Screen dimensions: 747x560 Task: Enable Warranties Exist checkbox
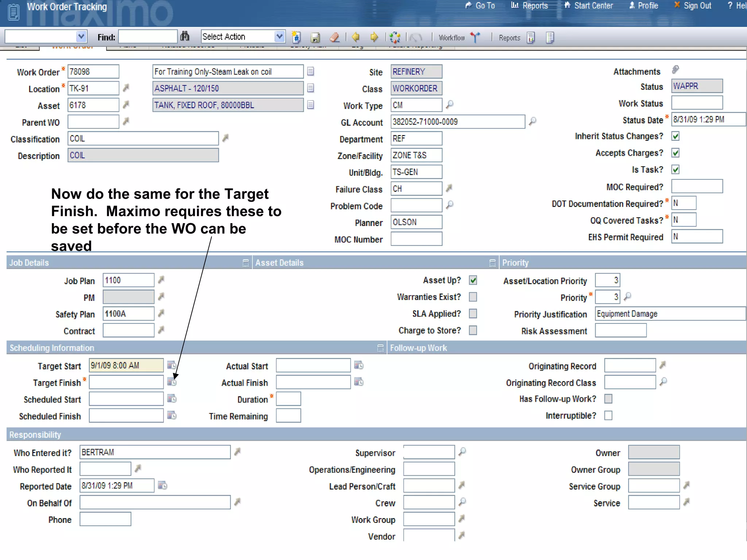click(x=473, y=297)
